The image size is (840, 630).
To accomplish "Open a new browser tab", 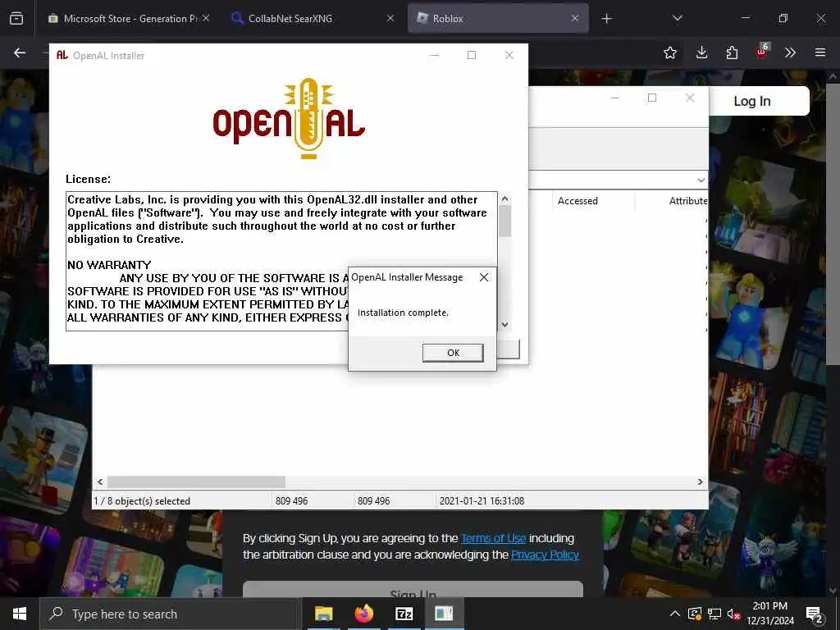I will pyautogui.click(x=606, y=19).
